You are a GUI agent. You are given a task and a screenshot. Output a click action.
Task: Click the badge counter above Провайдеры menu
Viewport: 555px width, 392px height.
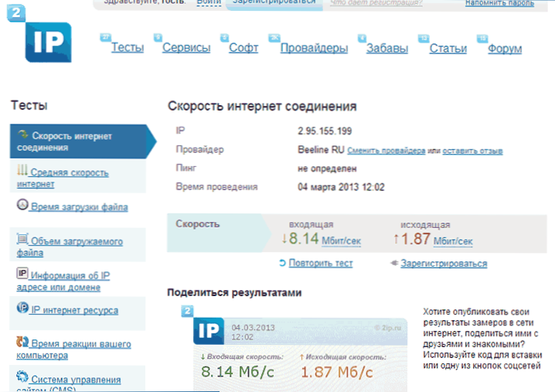tap(274, 38)
